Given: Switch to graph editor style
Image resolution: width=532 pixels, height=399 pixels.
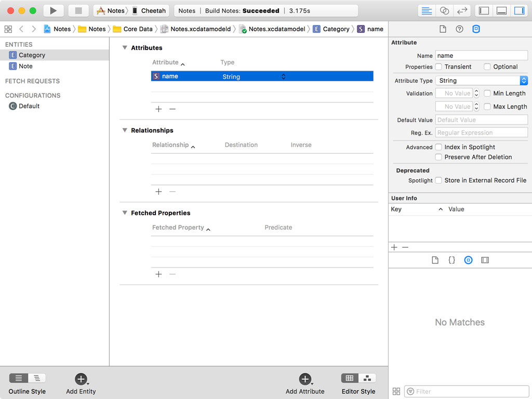Looking at the screenshot, I should click(367, 378).
